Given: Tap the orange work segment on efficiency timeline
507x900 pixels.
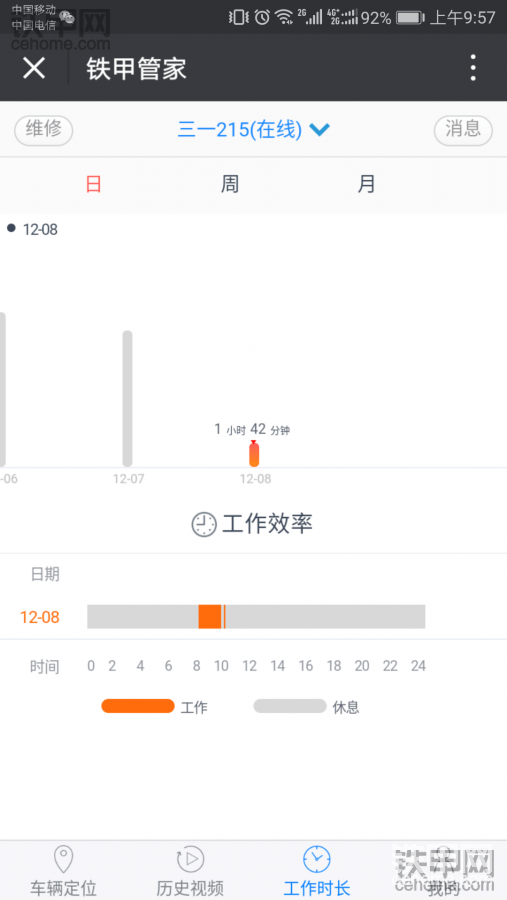Looking at the screenshot, I should click(210, 616).
